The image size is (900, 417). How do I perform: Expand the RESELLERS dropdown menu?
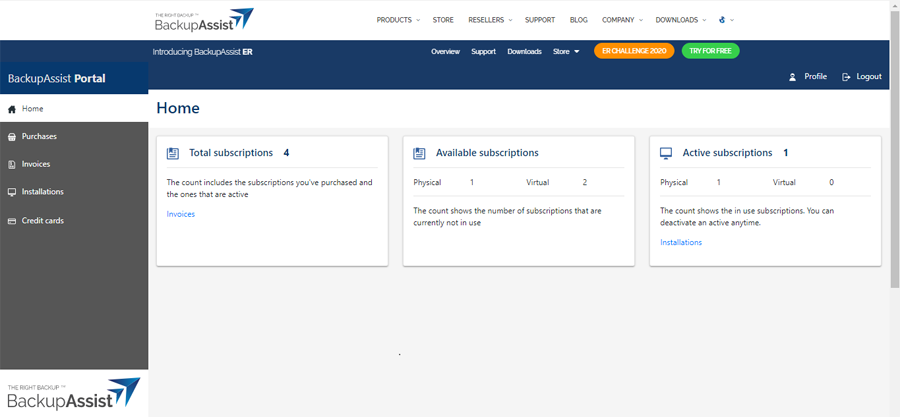pyautogui.click(x=490, y=20)
